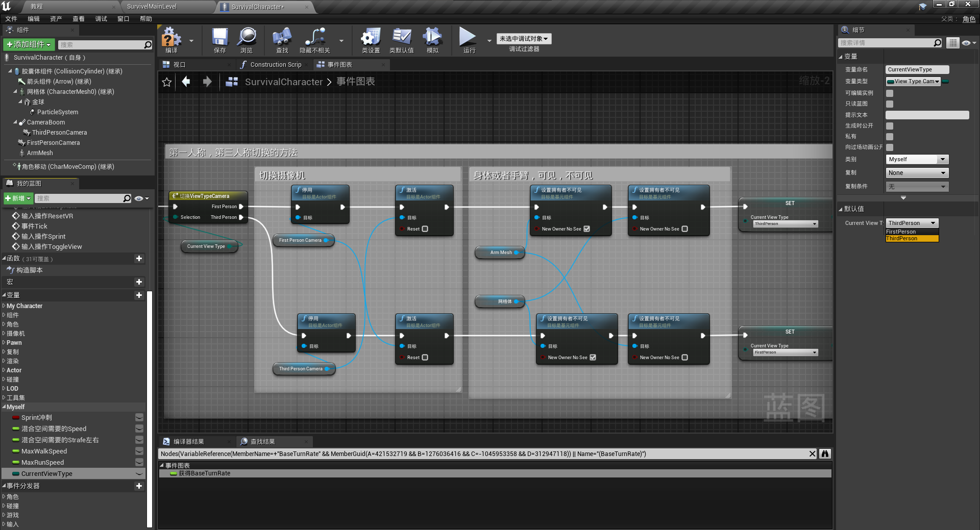Screen dimensions: 980x530
Task: Click the Simulation (模拟) icon
Action: [432, 40]
